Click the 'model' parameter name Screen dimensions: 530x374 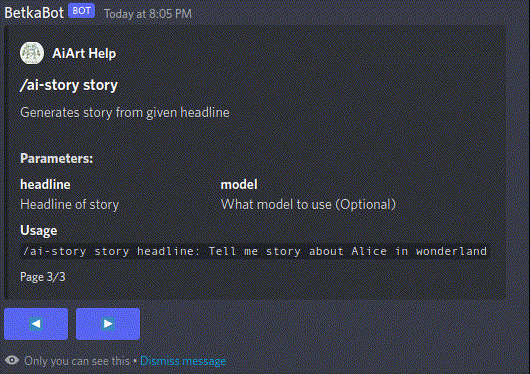click(x=239, y=185)
